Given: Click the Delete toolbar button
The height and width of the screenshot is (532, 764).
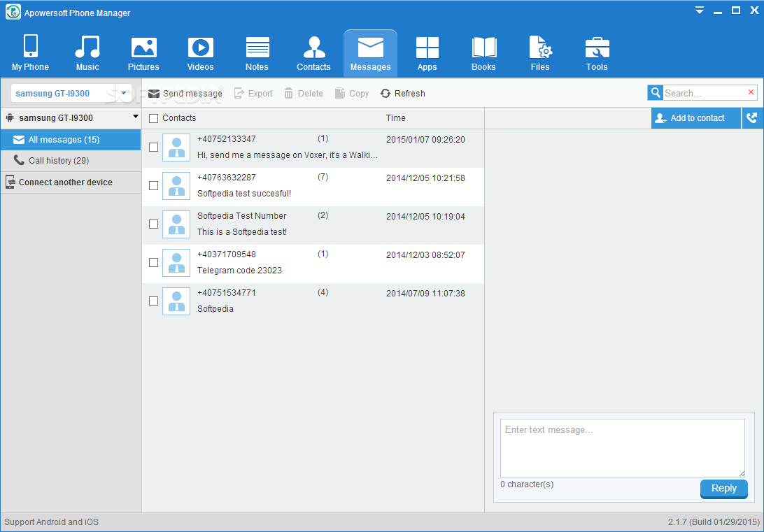Looking at the screenshot, I should click(x=304, y=94).
